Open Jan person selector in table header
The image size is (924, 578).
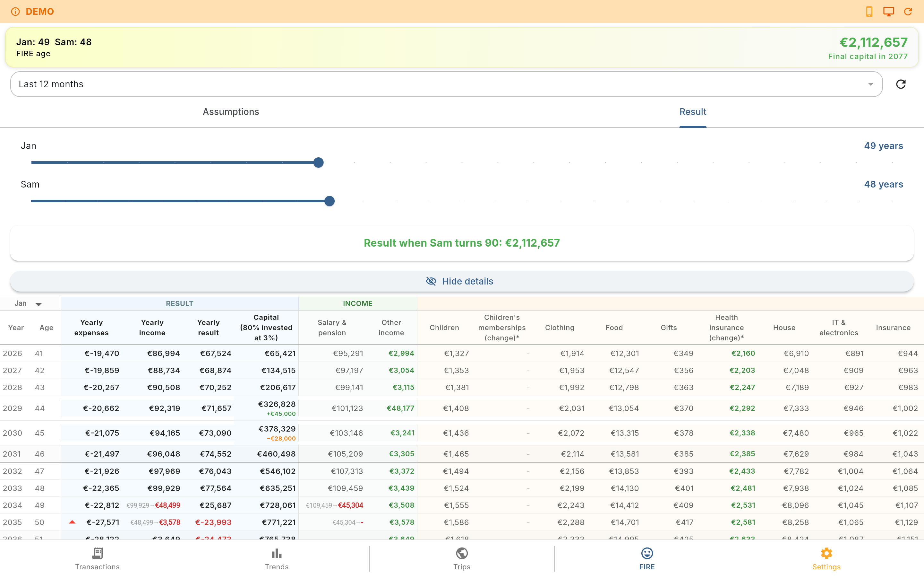tap(28, 303)
